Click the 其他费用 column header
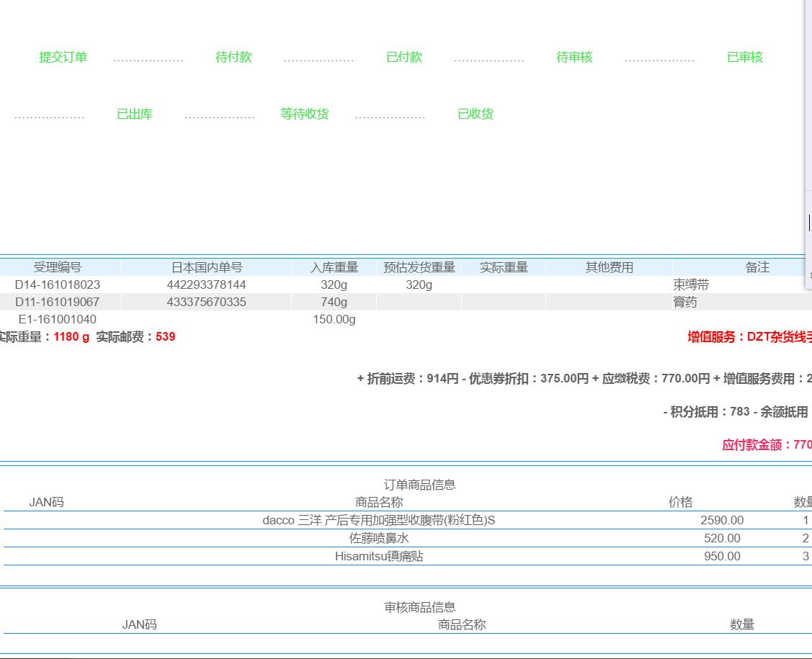Screen dimensions: 812x659 [609, 267]
